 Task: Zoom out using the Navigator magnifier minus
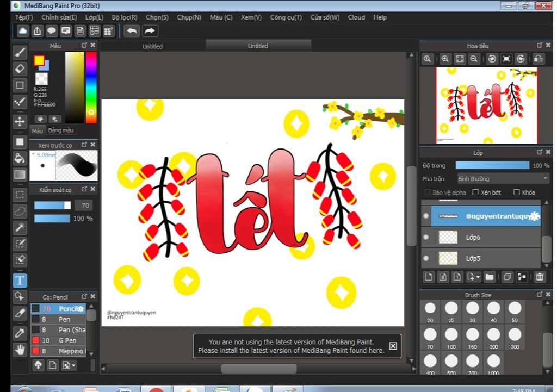coord(474,59)
